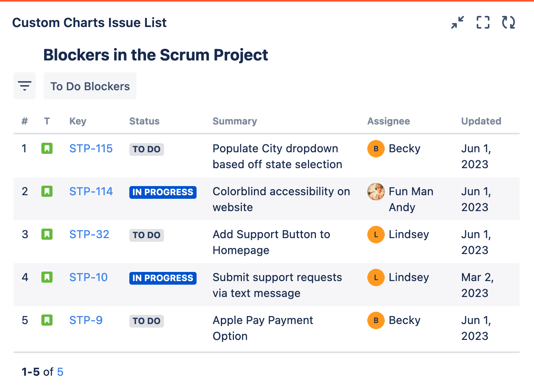Image resolution: width=534 pixels, height=392 pixels.
Task: Click the To Do badge for STP-9
Action: coord(146,321)
